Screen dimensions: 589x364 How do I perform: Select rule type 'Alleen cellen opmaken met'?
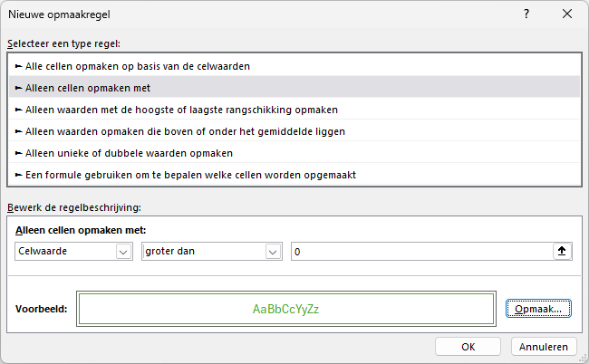click(x=82, y=88)
